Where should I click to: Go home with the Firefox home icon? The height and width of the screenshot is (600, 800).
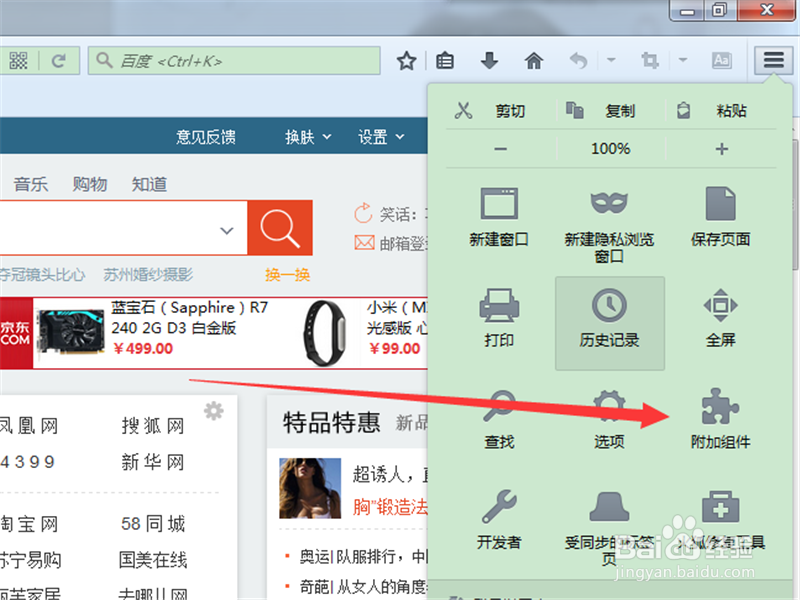533,60
